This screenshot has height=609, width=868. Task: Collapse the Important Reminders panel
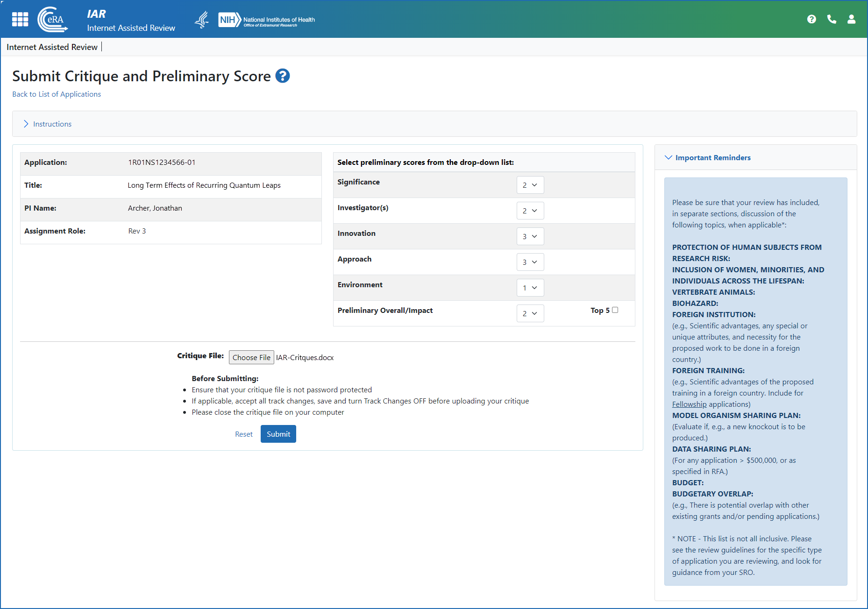(712, 157)
